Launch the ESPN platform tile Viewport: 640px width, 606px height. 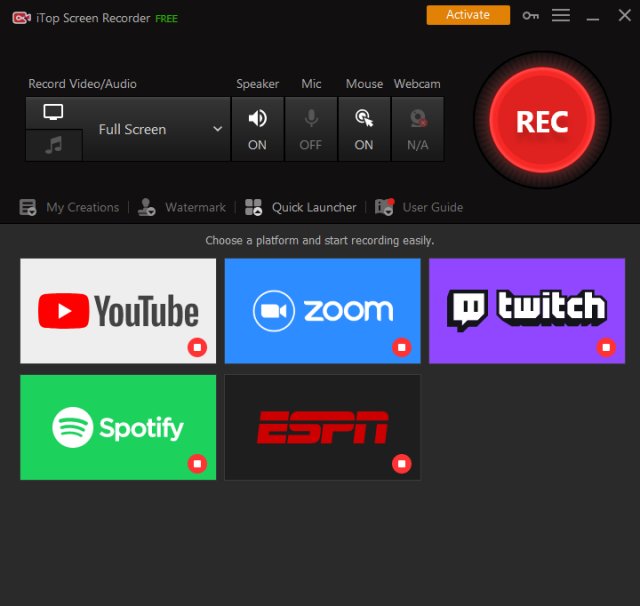tap(322, 427)
